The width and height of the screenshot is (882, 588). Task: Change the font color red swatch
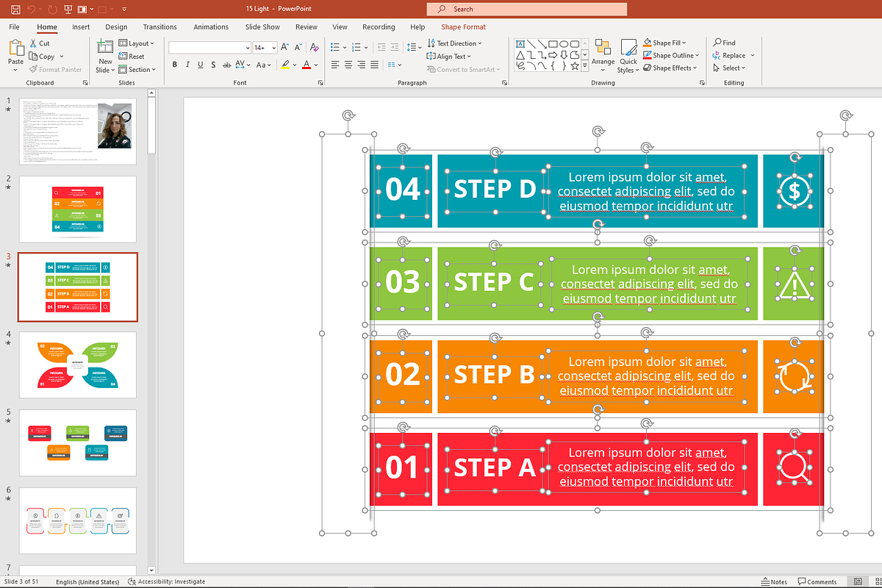click(x=306, y=65)
